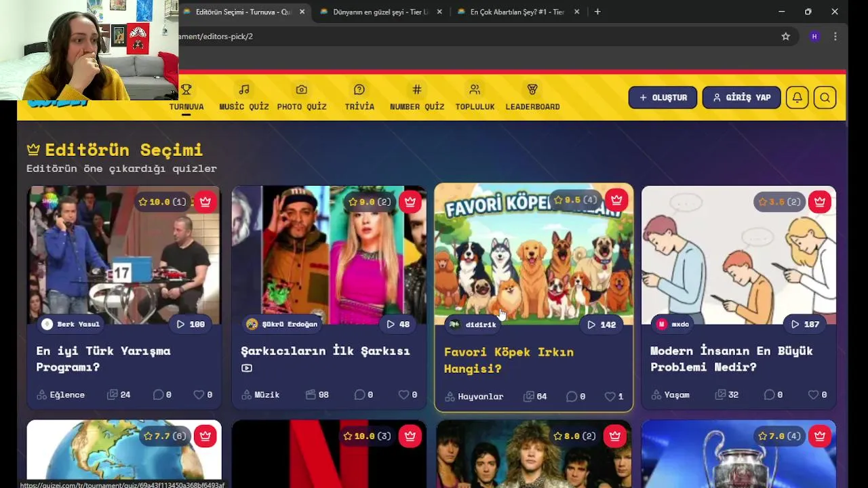This screenshot has height=488, width=868.
Task: Go to Photo Quiz section
Action: coord(302,98)
